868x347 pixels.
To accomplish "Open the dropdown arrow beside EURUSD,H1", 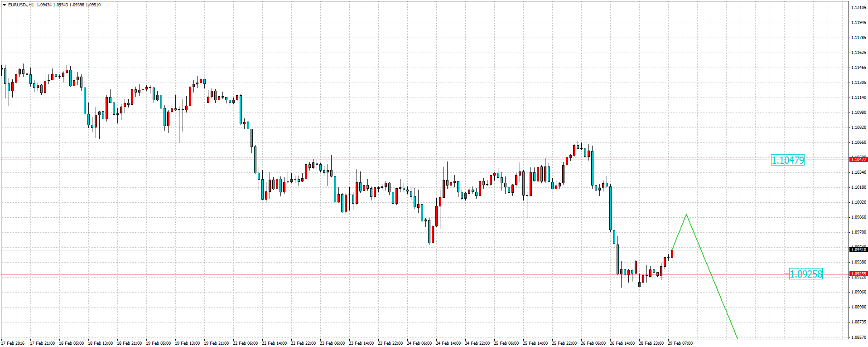I will [x=4, y=5].
